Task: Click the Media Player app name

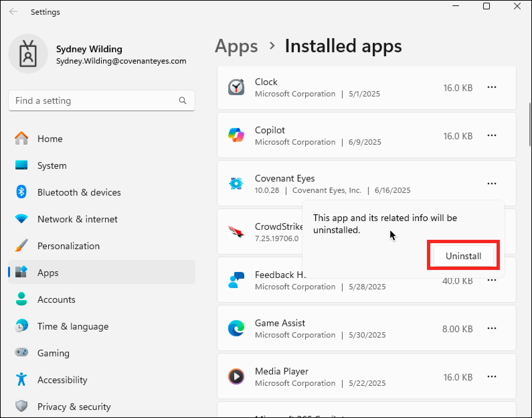Action: (x=281, y=371)
